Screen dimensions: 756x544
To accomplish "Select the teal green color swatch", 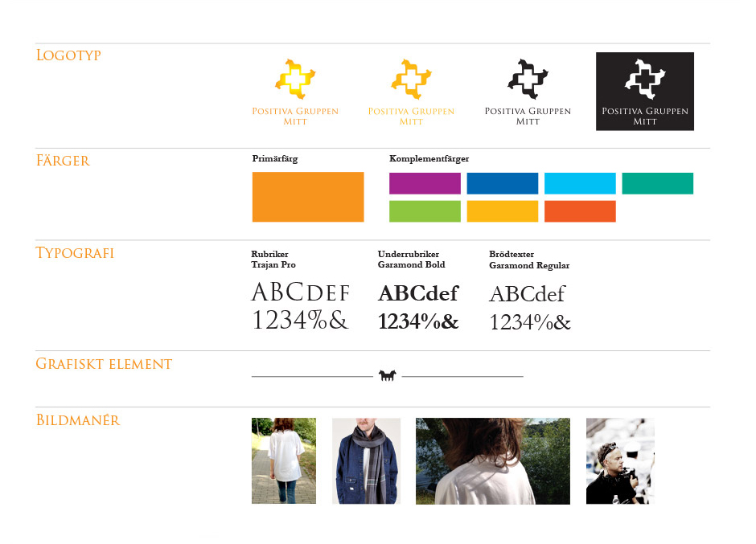I will [x=658, y=183].
